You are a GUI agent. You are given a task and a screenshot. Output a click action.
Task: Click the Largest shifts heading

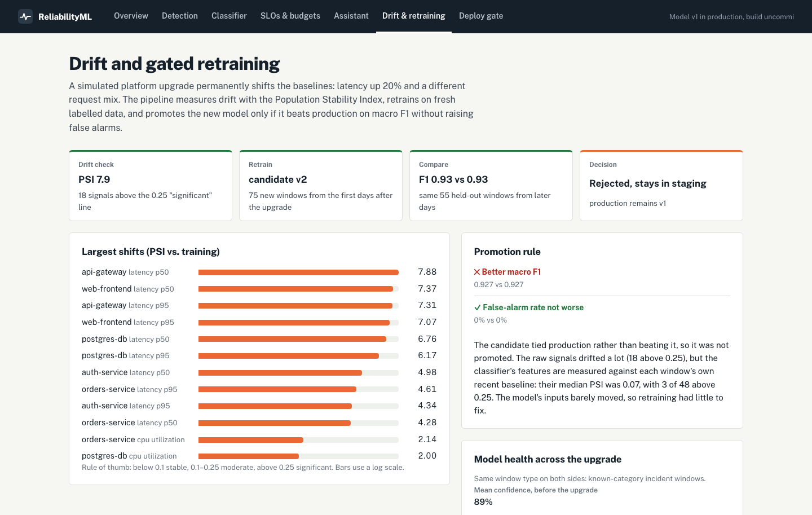point(151,252)
